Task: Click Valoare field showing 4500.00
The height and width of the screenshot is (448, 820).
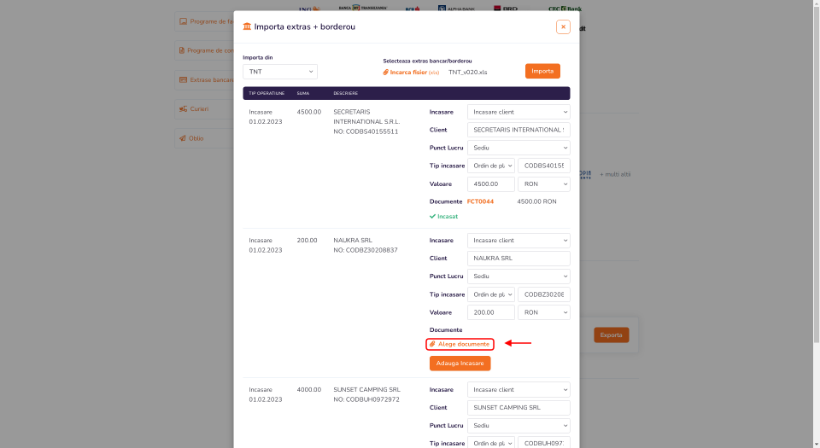Action: pyautogui.click(x=491, y=184)
